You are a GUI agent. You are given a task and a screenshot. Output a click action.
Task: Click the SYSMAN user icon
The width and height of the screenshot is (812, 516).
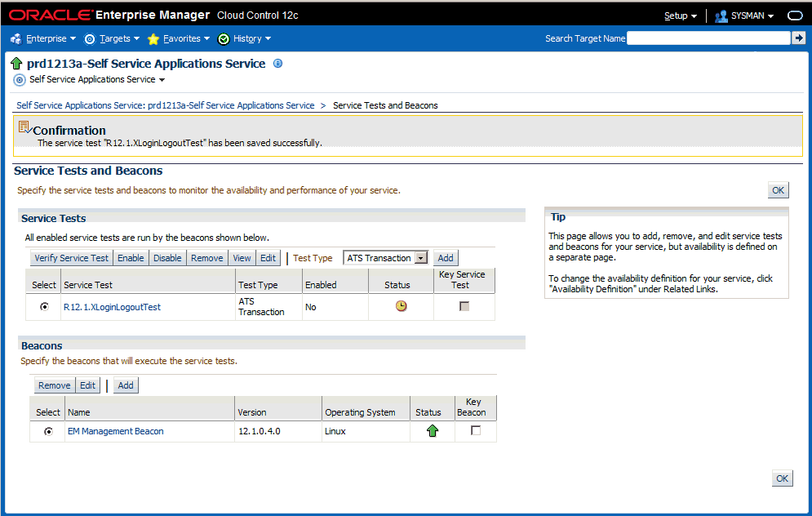point(721,16)
